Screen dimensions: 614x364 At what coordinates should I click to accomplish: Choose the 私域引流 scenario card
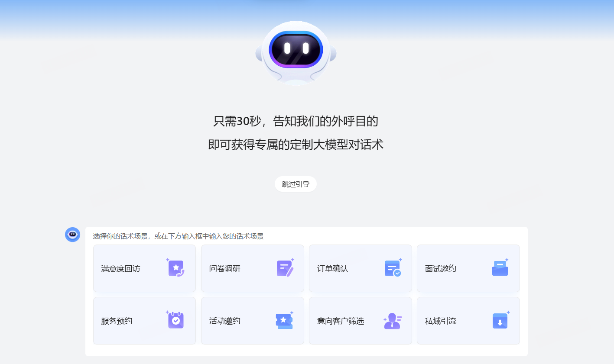(x=468, y=321)
